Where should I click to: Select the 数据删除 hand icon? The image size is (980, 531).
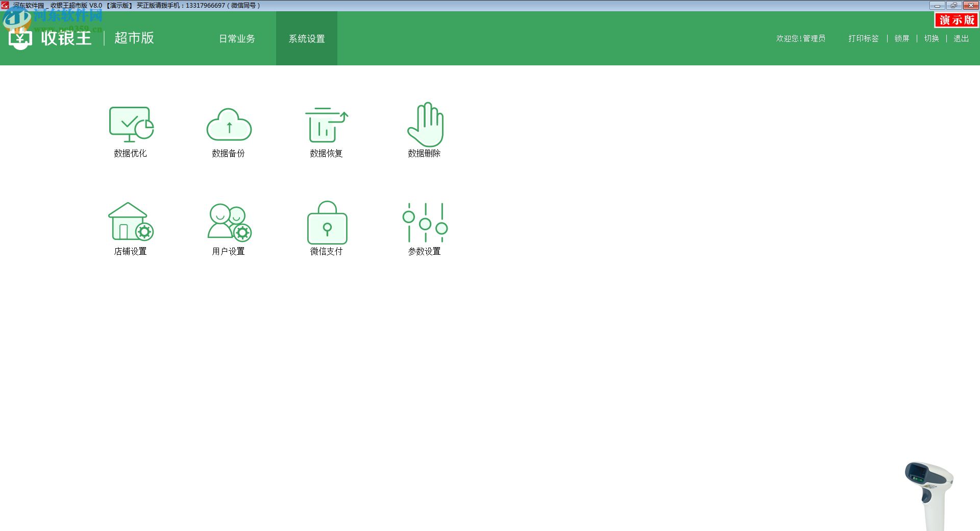coord(425,125)
